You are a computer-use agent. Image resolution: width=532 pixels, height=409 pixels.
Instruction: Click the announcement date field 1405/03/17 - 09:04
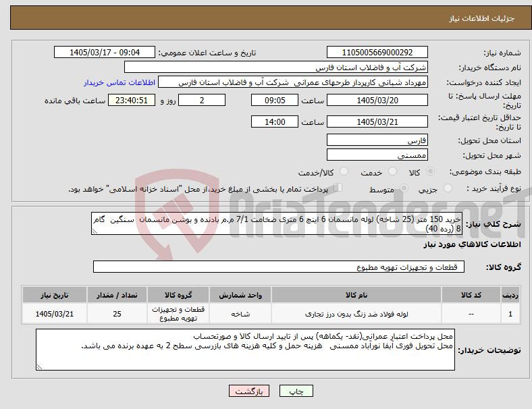105,53
